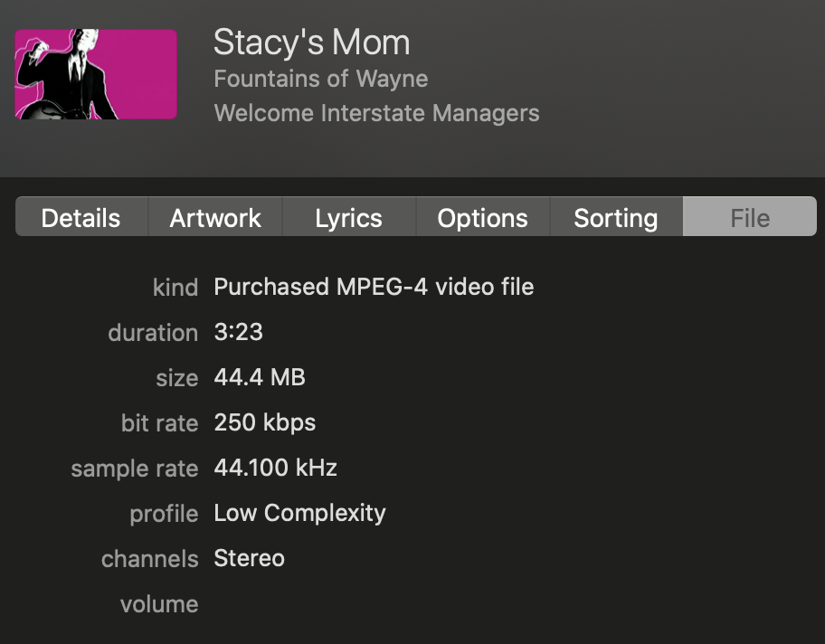Click the bit rate value 250 kbps
This screenshot has height=644, width=825.
point(265,423)
